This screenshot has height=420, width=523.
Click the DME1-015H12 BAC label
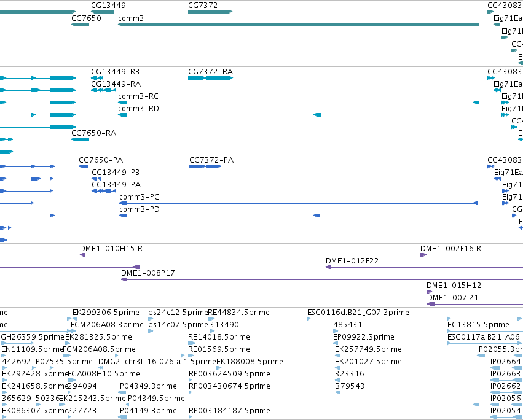point(454,286)
